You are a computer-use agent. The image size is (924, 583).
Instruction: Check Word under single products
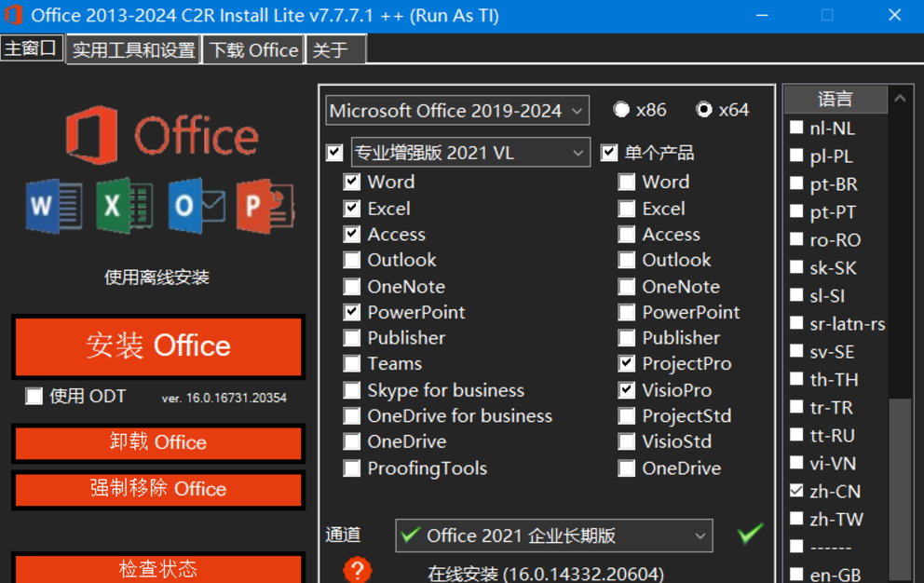(627, 182)
